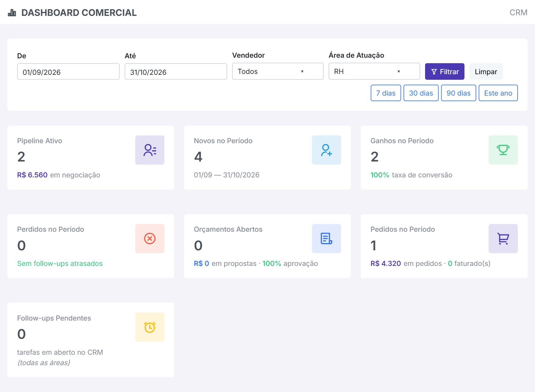Click the 01/09 — 31/10/2026 period text
This screenshot has width=535, height=392.
click(x=227, y=175)
